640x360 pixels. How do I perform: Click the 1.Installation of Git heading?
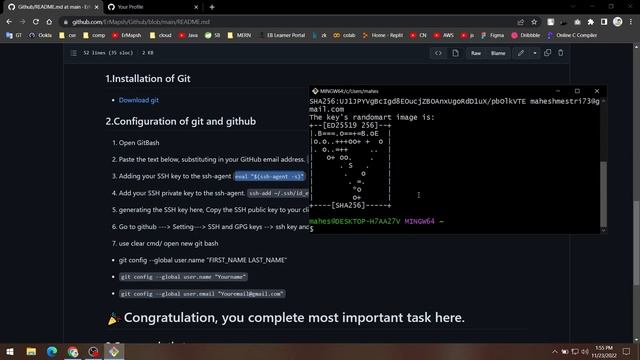(148, 78)
